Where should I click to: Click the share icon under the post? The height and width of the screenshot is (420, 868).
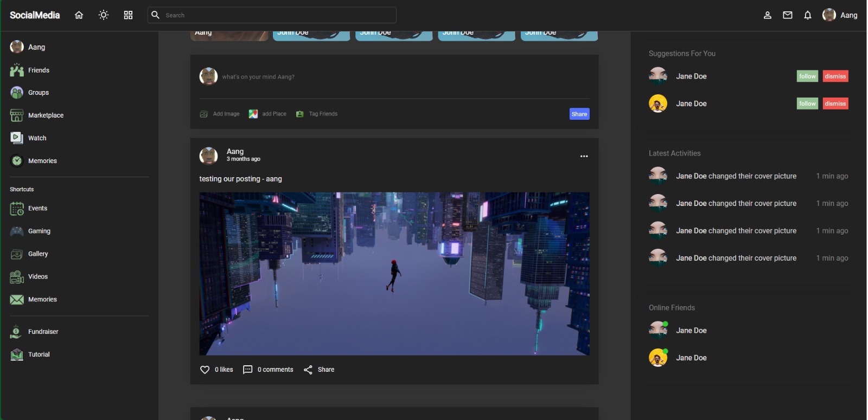(308, 370)
